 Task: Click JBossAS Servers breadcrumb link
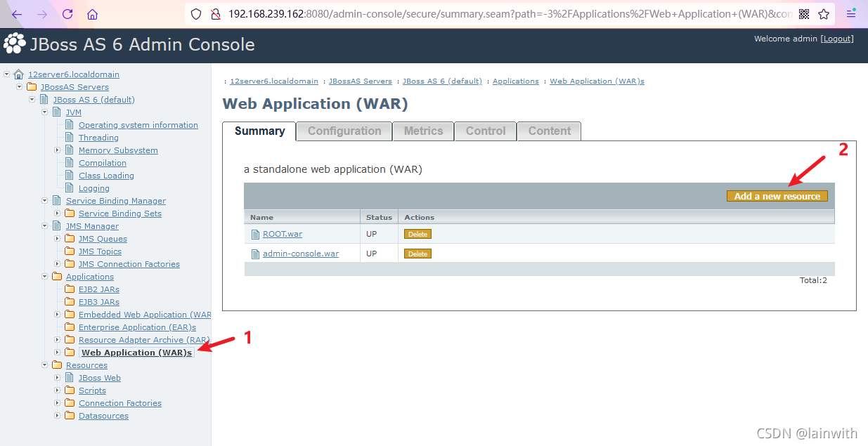tap(361, 81)
